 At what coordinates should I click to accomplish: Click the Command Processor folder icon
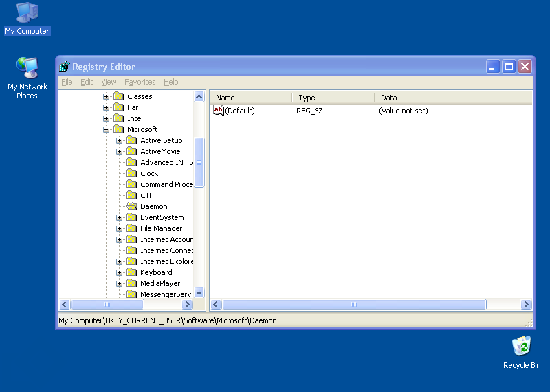point(132,184)
